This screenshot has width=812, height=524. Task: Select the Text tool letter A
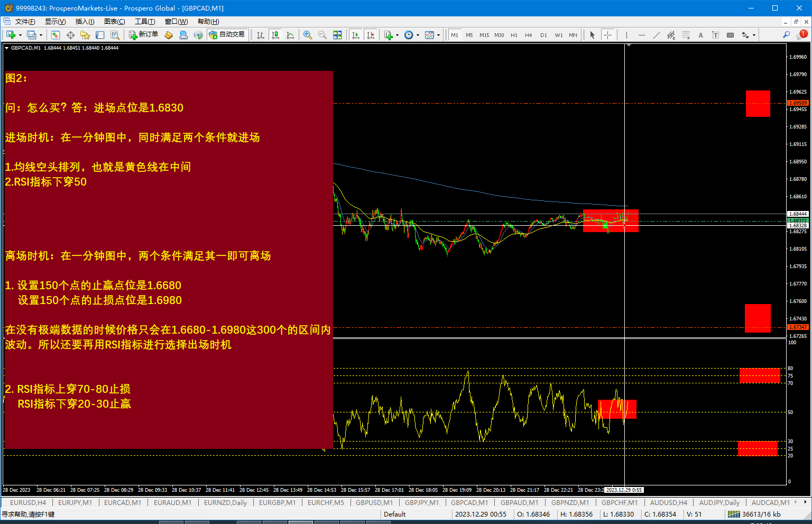700,35
